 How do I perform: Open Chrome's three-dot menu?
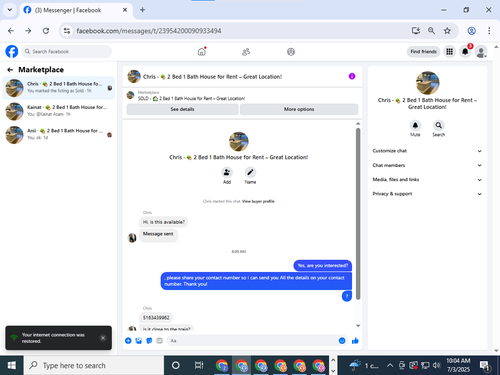(x=489, y=31)
